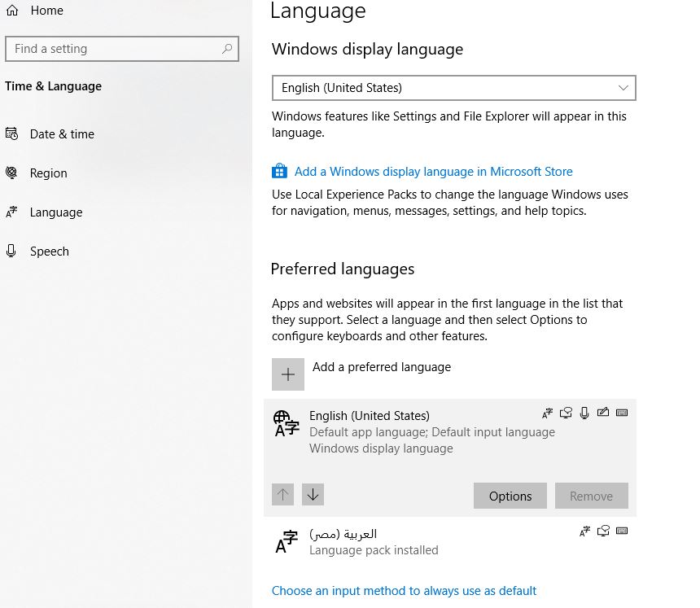The image size is (700, 608).
Task: Click the Speech microphone icon
Action: coord(11,251)
